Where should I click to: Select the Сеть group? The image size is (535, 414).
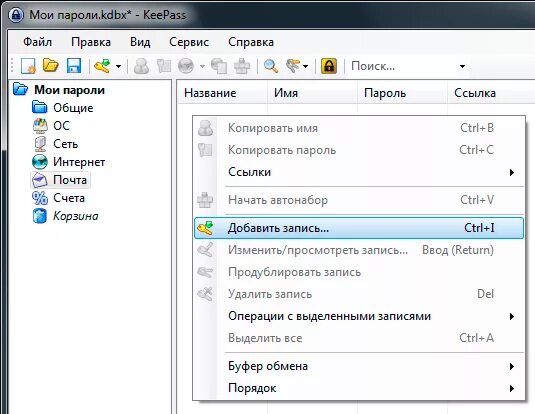point(66,144)
